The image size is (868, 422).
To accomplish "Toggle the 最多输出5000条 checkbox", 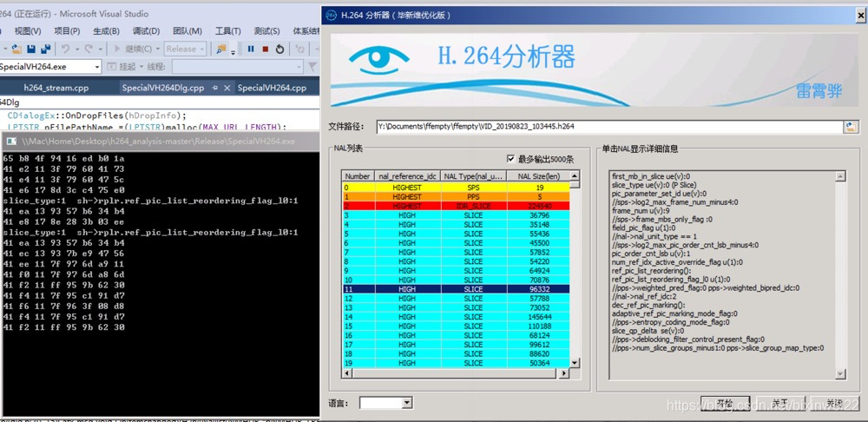I will coord(511,159).
